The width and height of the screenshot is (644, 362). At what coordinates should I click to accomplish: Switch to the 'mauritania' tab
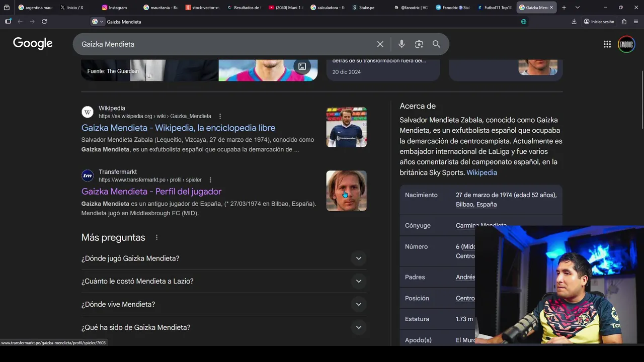click(x=161, y=8)
